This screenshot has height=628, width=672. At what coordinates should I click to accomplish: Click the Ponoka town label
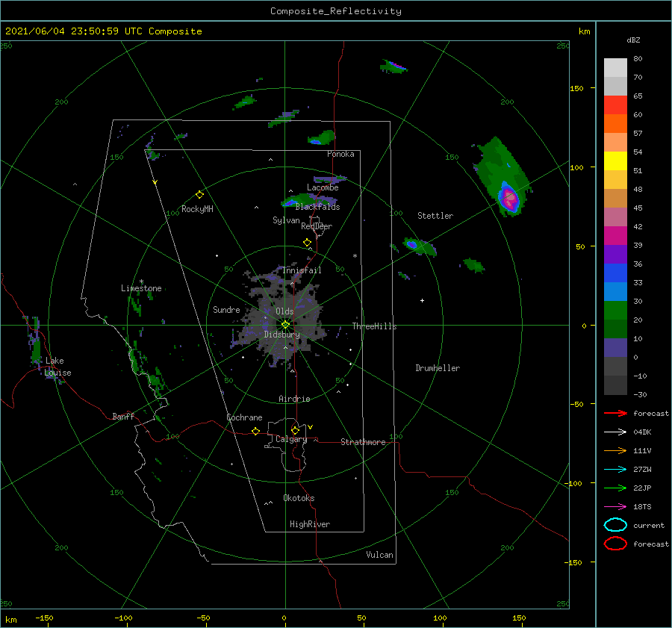340,154
